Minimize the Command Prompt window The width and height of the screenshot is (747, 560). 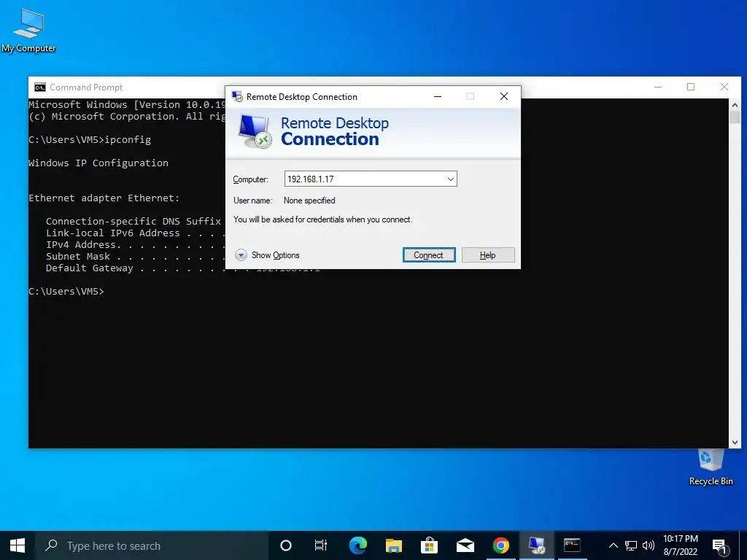tap(658, 87)
